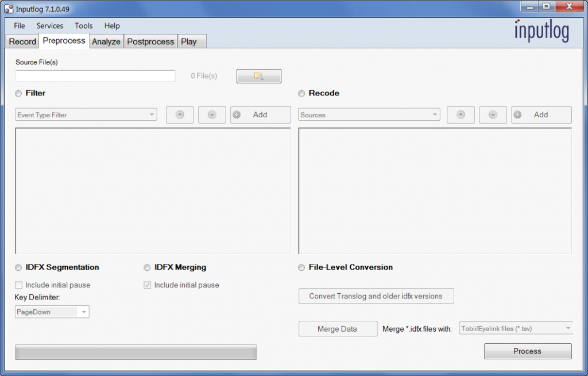The height and width of the screenshot is (376, 588).
Task: Switch to the Analyze tab
Action: [x=106, y=41]
